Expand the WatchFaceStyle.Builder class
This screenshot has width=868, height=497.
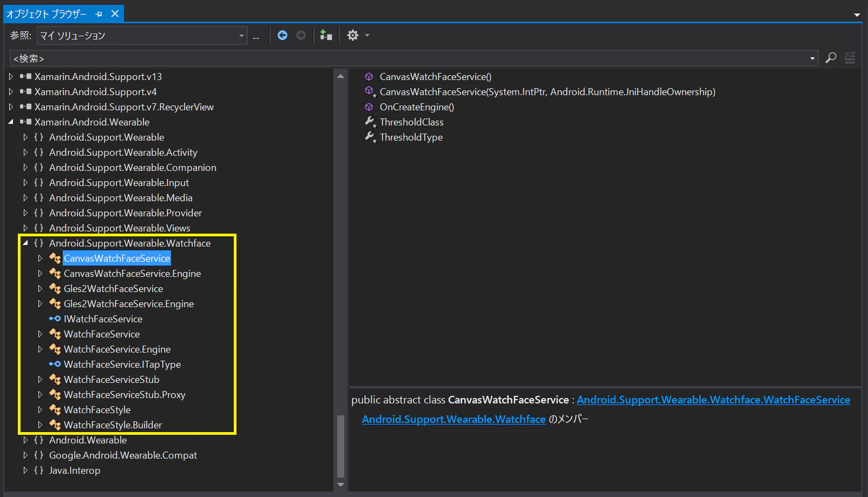(40, 425)
